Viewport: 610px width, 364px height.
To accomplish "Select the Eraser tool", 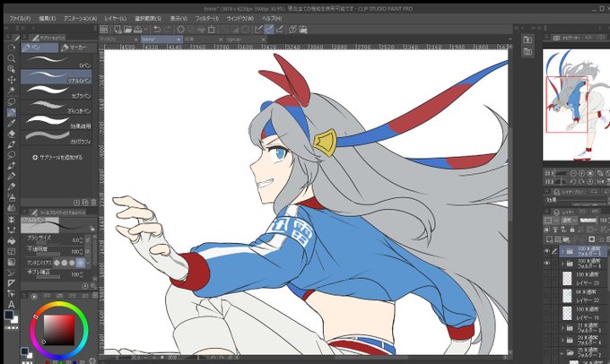I will tap(12, 134).
